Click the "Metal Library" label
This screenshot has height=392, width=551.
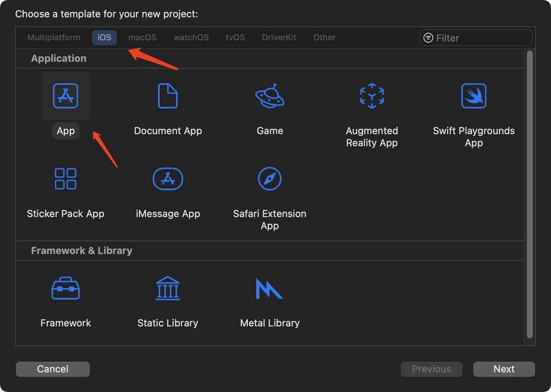click(x=270, y=323)
